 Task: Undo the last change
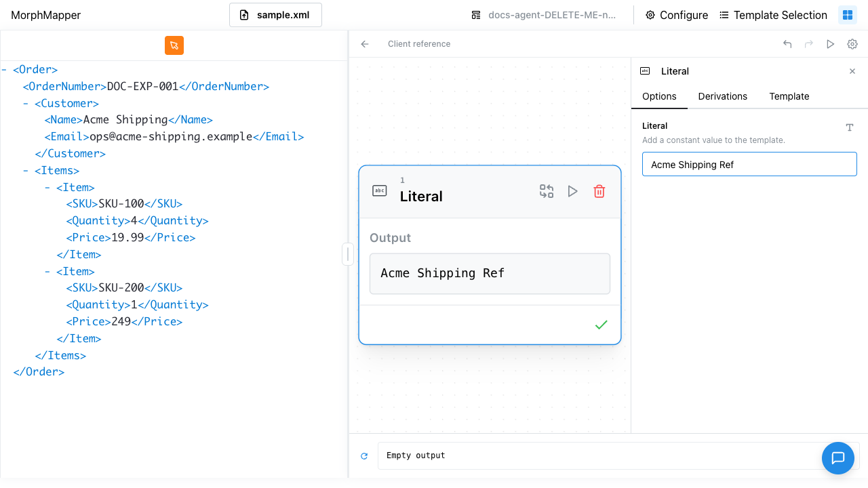(x=787, y=44)
